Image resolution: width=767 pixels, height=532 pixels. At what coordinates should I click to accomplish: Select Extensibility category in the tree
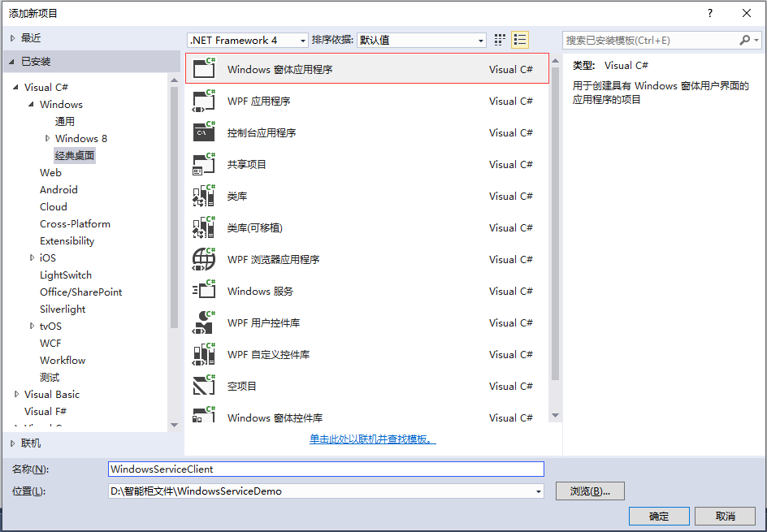click(x=67, y=241)
